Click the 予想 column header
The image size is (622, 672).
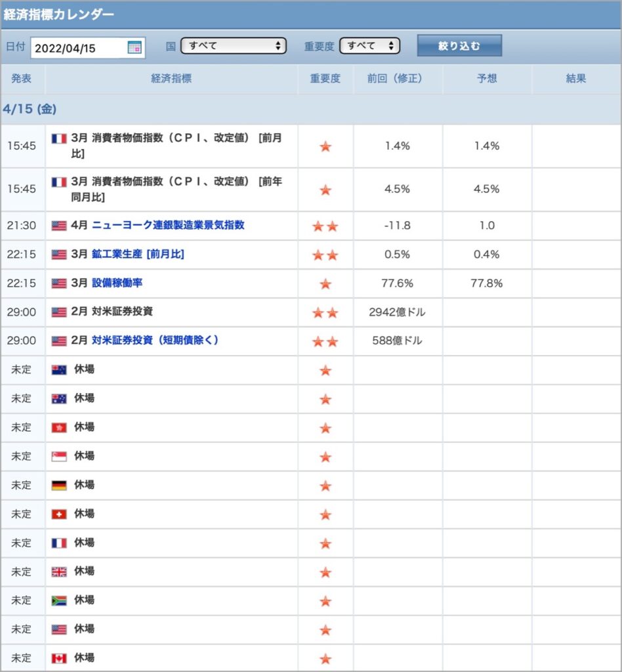pyautogui.click(x=487, y=79)
